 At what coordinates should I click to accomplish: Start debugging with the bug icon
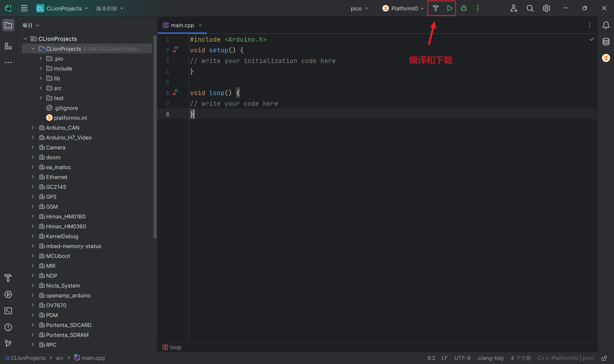(x=464, y=8)
